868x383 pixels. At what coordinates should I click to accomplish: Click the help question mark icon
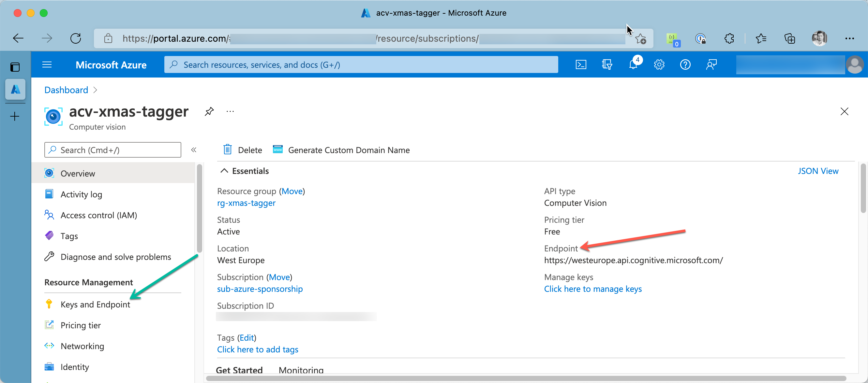(x=685, y=64)
